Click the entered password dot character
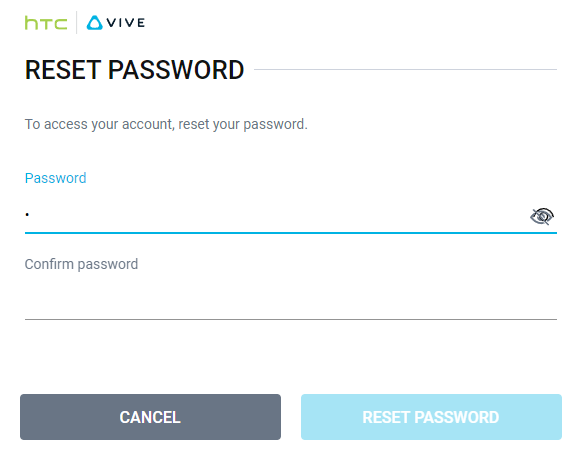The height and width of the screenshot is (455, 570). (27, 215)
